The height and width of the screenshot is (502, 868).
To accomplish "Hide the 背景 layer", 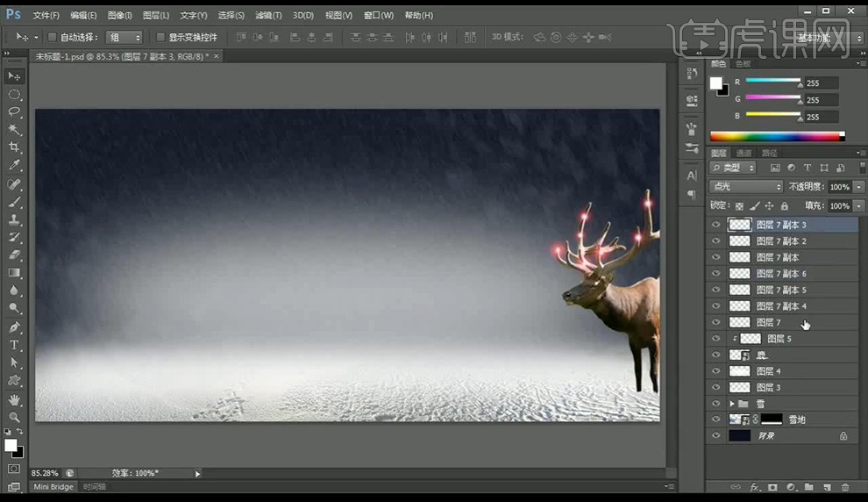I will [715, 435].
